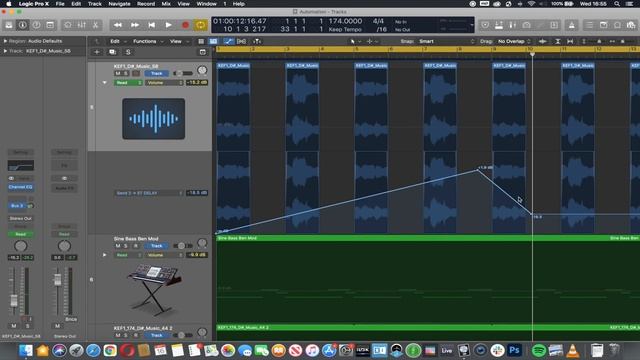The width and height of the screenshot is (640, 360).
Task: Toggle global Solo S button in track header
Action: pos(128,52)
